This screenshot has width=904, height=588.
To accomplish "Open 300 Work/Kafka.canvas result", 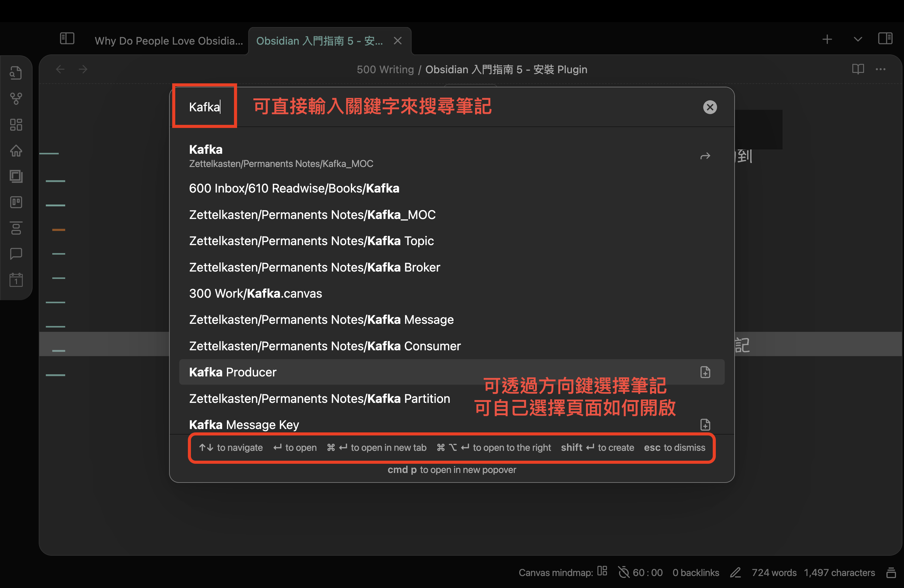I will (x=452, y=294).
